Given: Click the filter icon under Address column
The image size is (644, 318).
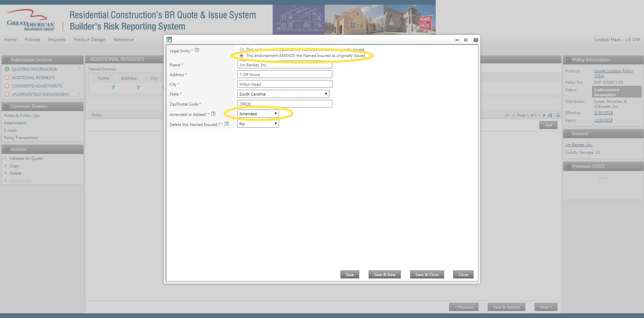Looking at the screenshot, I should pos(138,87).
